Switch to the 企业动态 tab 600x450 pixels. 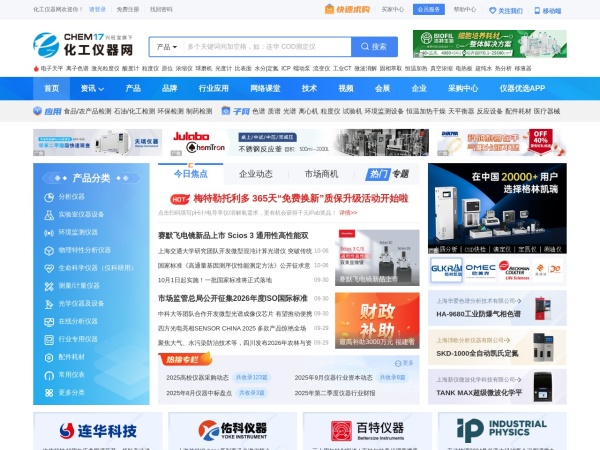pos(256,174)
